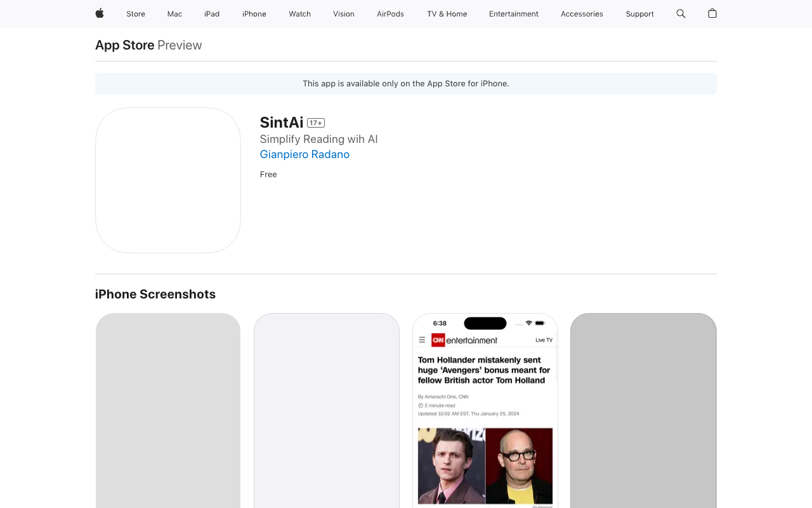The height and width of the screenshot is (508, 812).
Task: Open the Entertainment menu item
Action: click(x=514, y=14)
